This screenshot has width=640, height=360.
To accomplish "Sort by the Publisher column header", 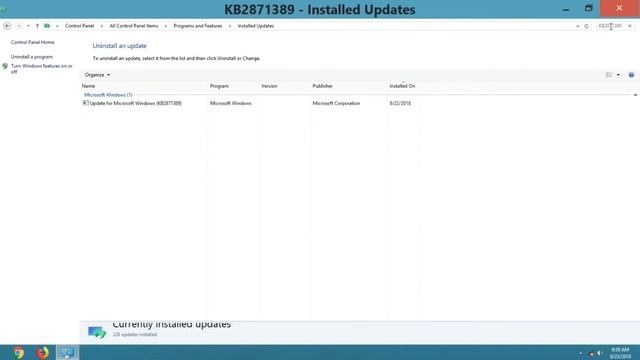I will click(x=322, y=86).
